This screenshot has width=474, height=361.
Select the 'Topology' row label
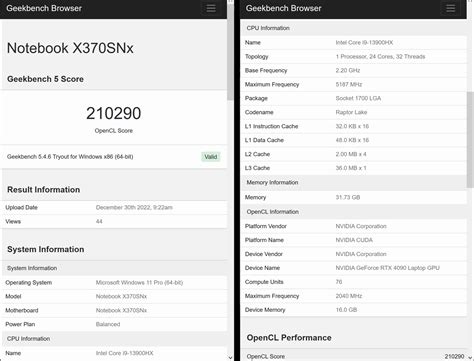click(256, 57)
